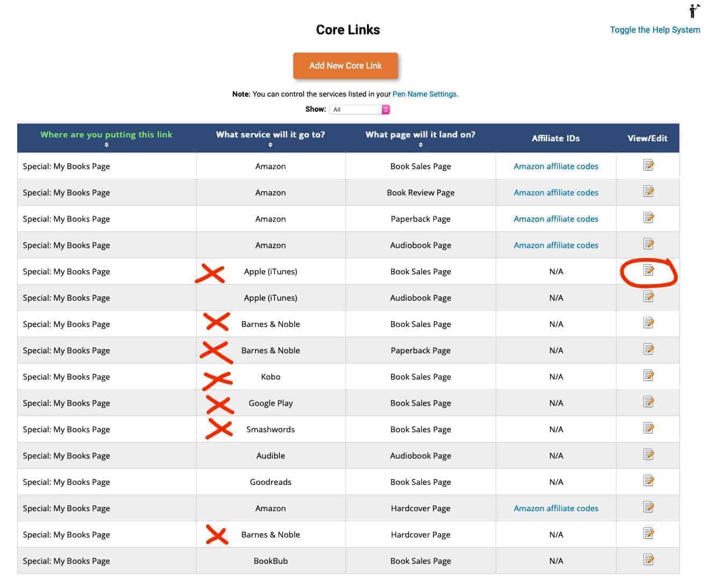The height and width of the screenshot is (588, 710).
Task: Click the Affiliate IDs column header
Action: click(x=556, y=138)
